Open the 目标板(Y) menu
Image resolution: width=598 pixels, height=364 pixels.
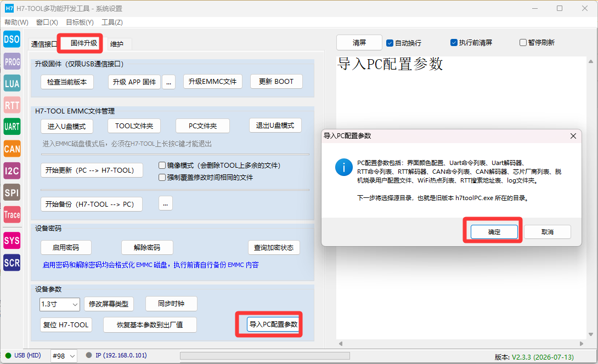pos(80,22)
